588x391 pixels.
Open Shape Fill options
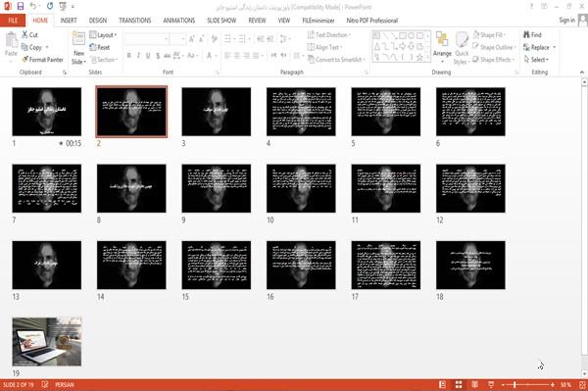(x=489, y=35)
